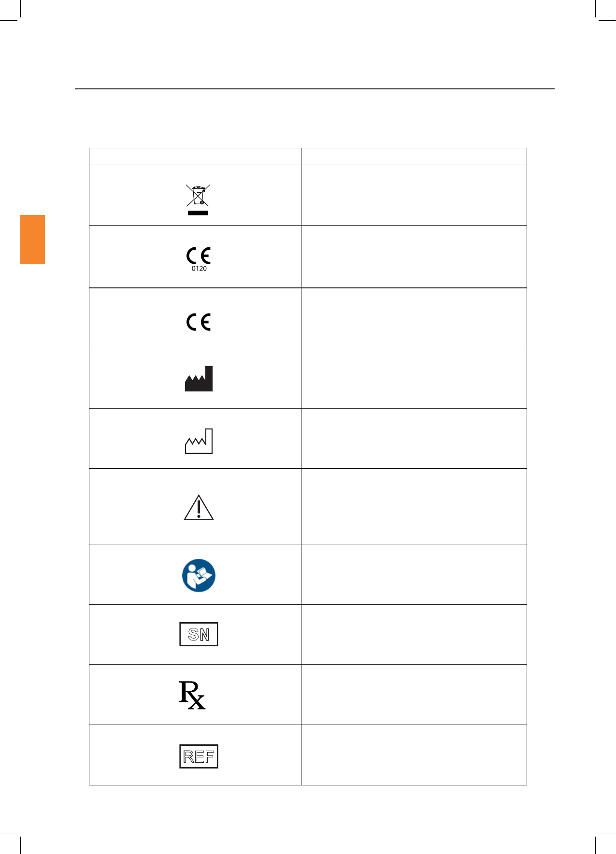Click blank description cell beside the SN symbol
This screenshot has height=854, width=616.
pyautogui.click(x=414, y=634)
